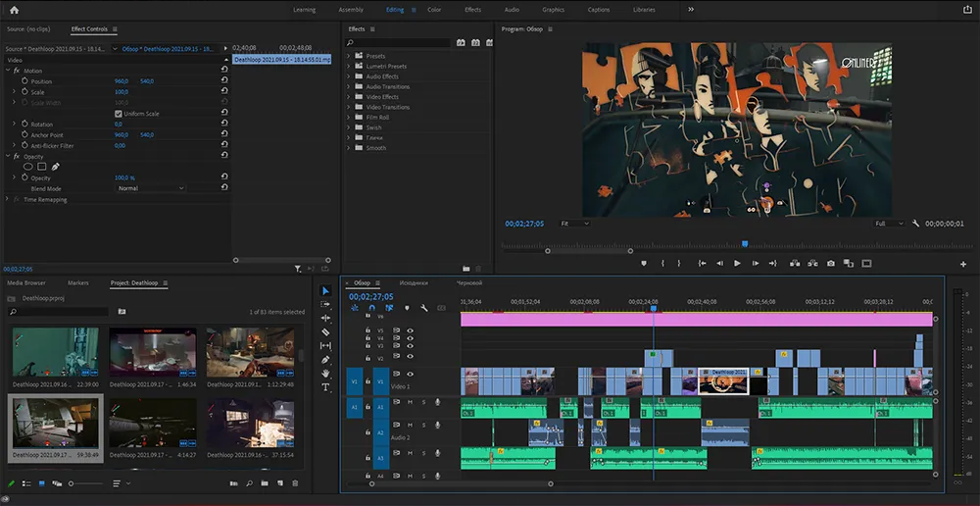Click Add Marker icon in timeline header
This screenshot has width=980, height=506.
click(407, 308)
